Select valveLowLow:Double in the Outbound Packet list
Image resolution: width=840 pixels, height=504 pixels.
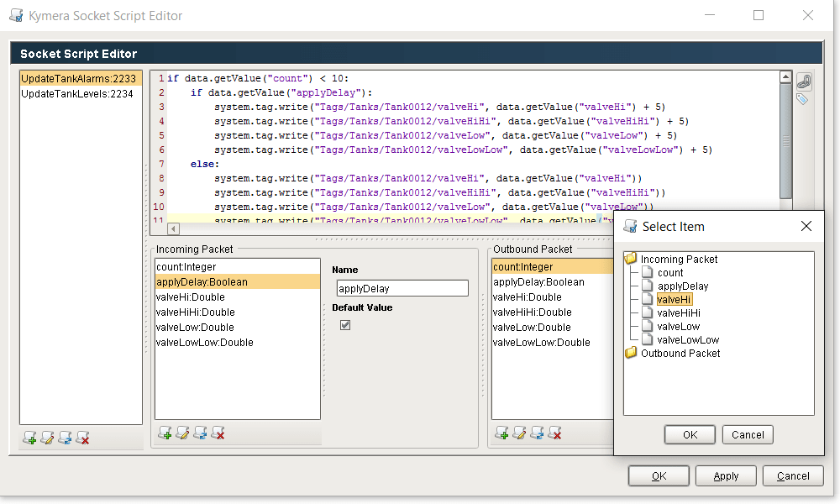click(x=553, y=342)
